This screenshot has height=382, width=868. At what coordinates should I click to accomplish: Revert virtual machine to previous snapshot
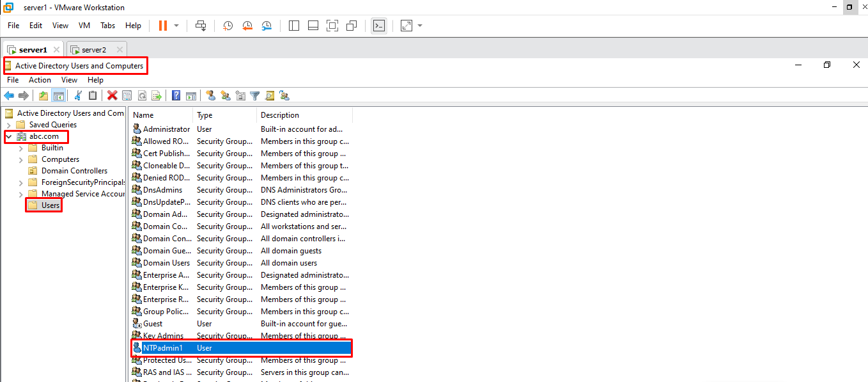click(247, 26)
